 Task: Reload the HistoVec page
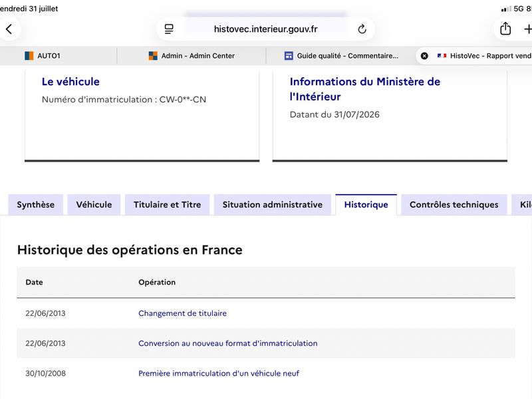[362, 29]
